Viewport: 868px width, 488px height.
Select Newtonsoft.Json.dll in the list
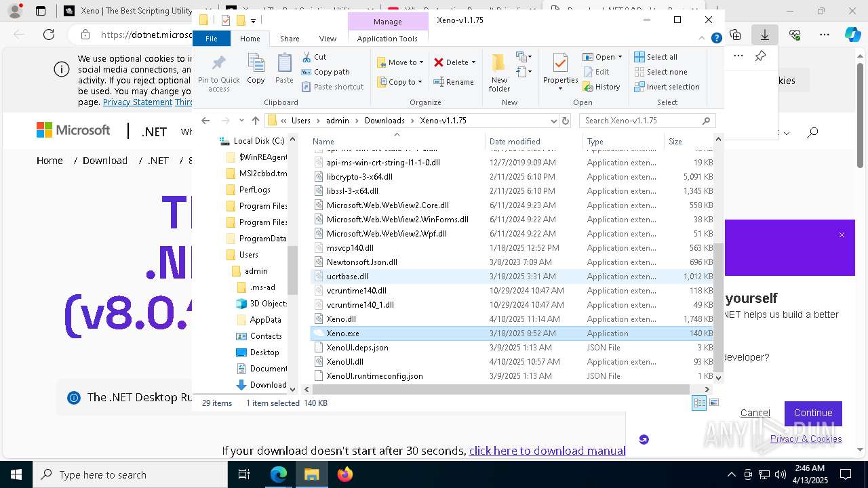pyautogui.click(x=362, y=262)
